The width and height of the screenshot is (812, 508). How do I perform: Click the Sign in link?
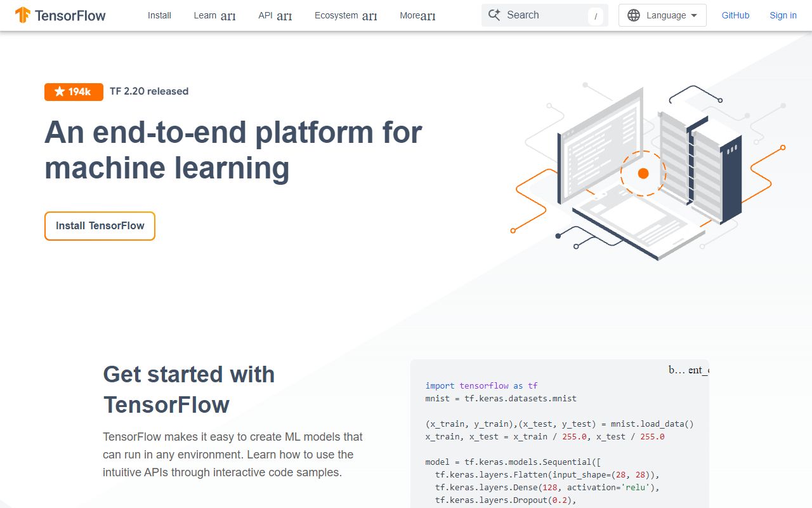(783, 15)
